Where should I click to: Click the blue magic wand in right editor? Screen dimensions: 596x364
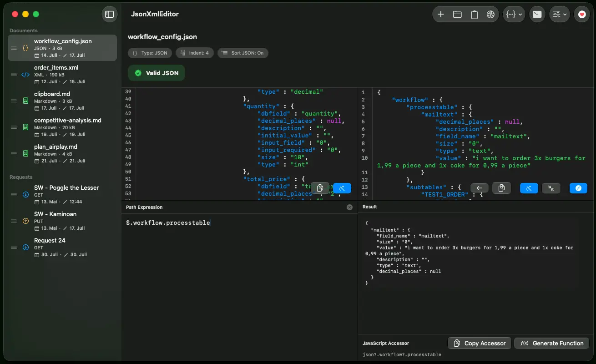[x=529, y=188]
